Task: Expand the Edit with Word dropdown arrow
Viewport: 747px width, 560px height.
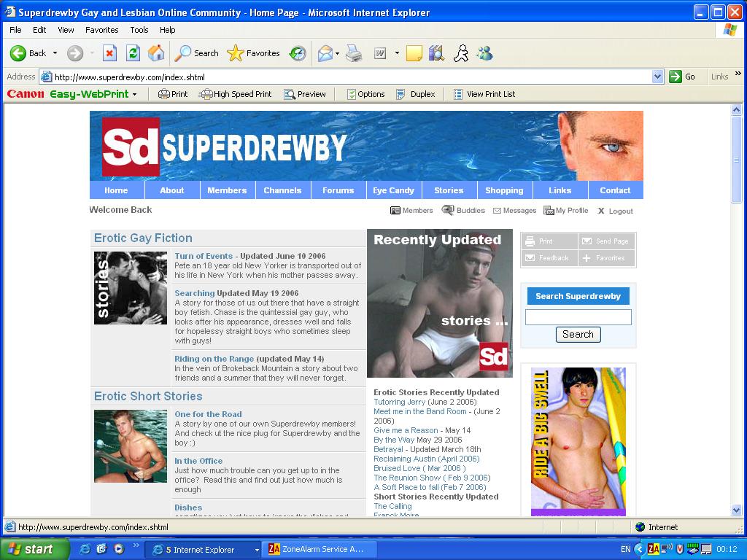Action: pos(397,53)
